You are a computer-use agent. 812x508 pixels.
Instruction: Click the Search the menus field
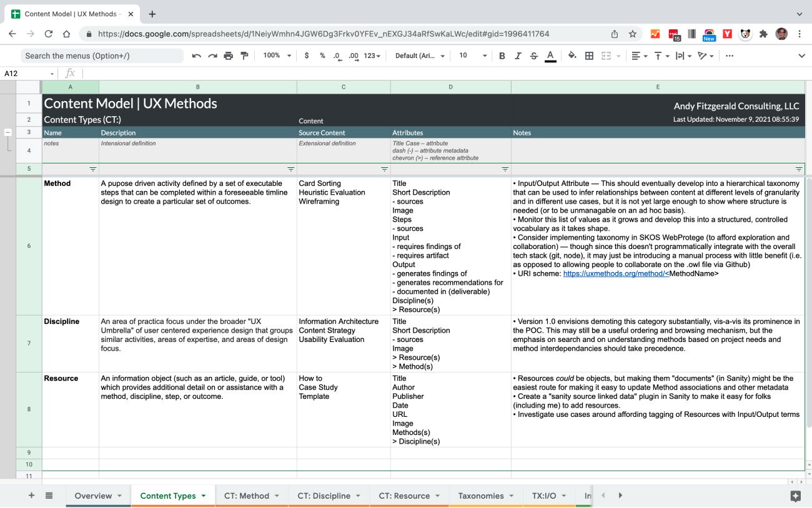click(x=103, y=56)
